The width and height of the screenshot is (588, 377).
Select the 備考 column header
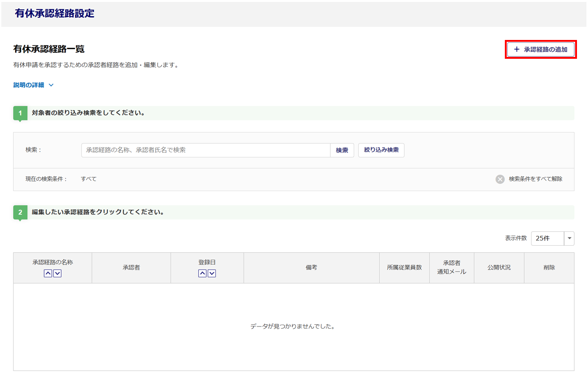point(311,267)
